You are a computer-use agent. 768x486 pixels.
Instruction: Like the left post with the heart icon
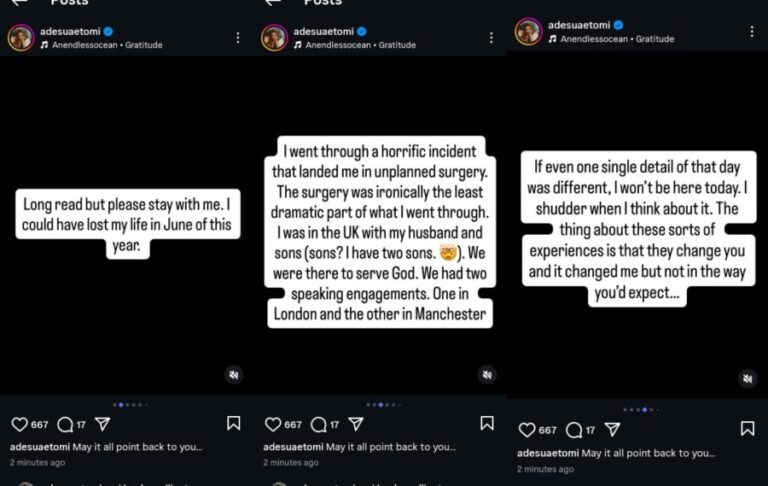pos(19,424)
